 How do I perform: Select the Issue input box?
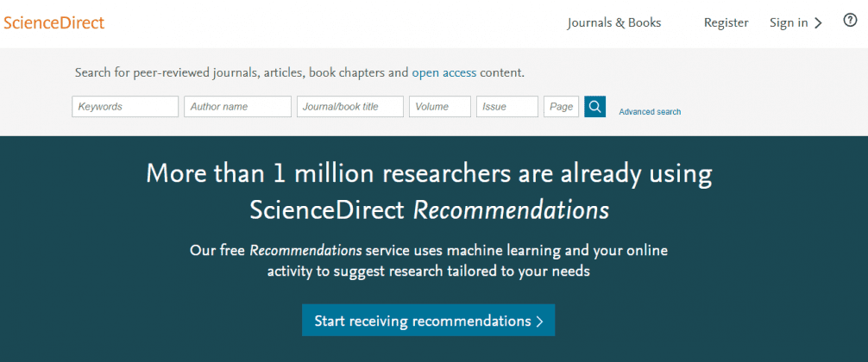coord(507,107)
